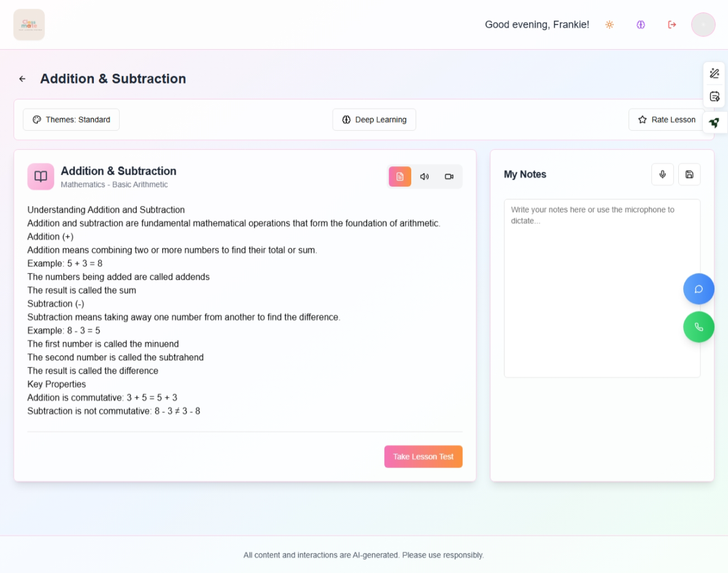Activate Deep Learning mode

tap(374, 119)
